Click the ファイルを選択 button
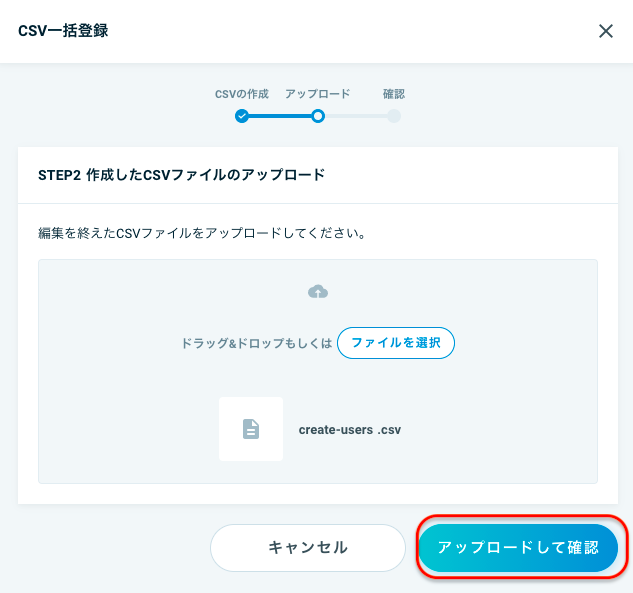Screen dimensions: 633x593 tap(396, 343)
